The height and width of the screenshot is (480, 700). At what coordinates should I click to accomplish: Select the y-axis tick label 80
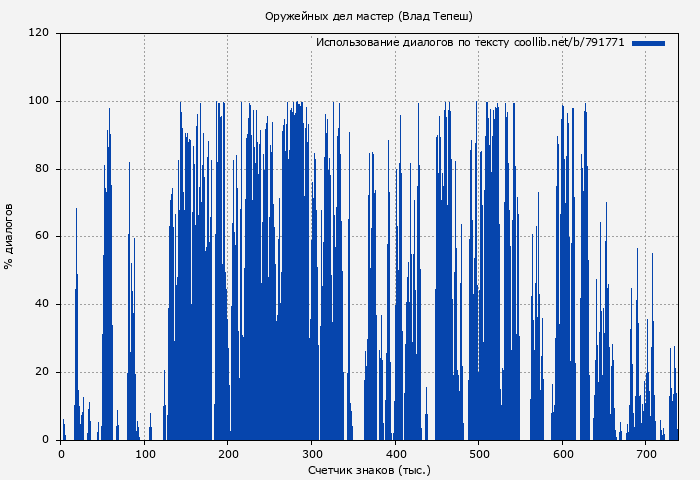tap(42, 169)
